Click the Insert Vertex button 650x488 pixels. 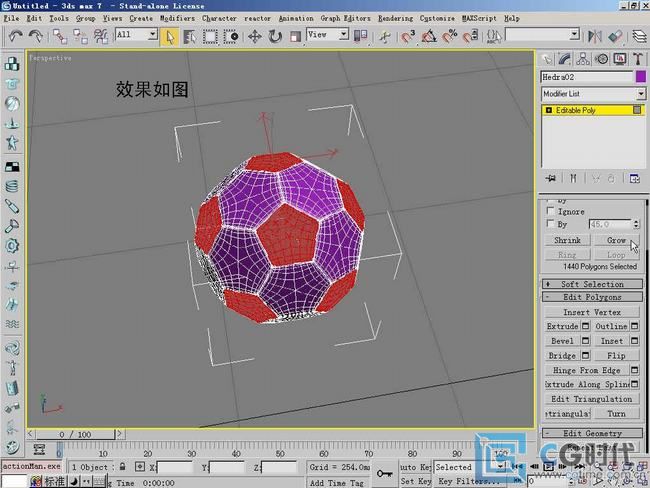[x=592, y=312]
